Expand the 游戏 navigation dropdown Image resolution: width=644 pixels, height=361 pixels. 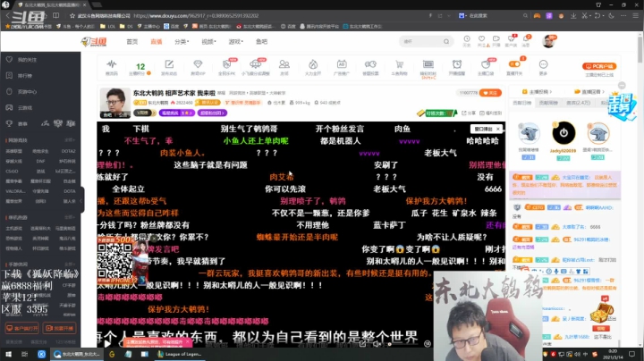pos(236,41)
